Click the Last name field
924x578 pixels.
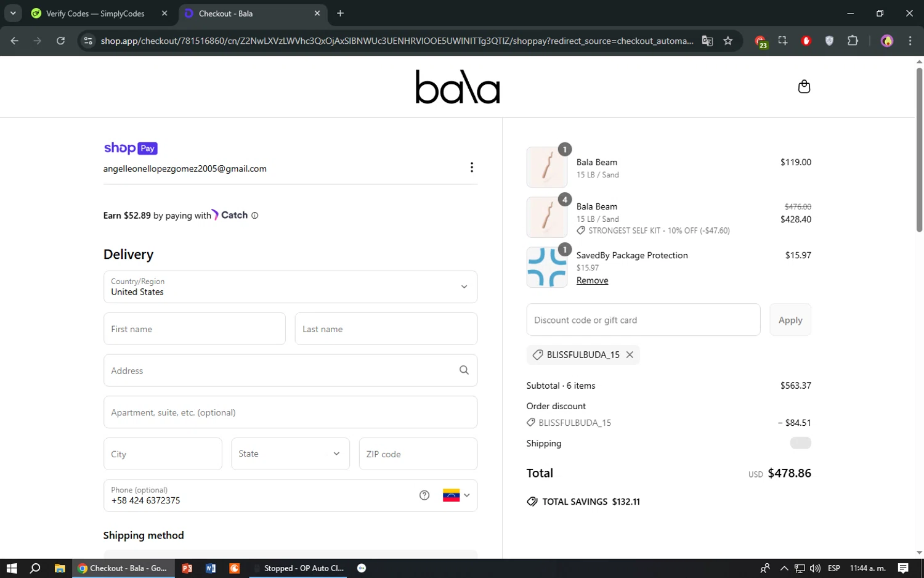pyautogui.click(x=386, y=328)
